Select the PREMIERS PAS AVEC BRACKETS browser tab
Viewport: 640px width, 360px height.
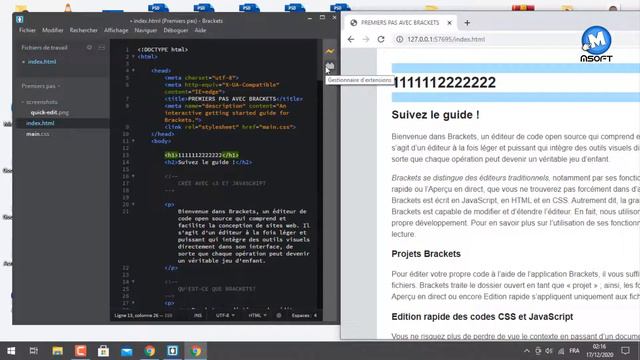400,23
